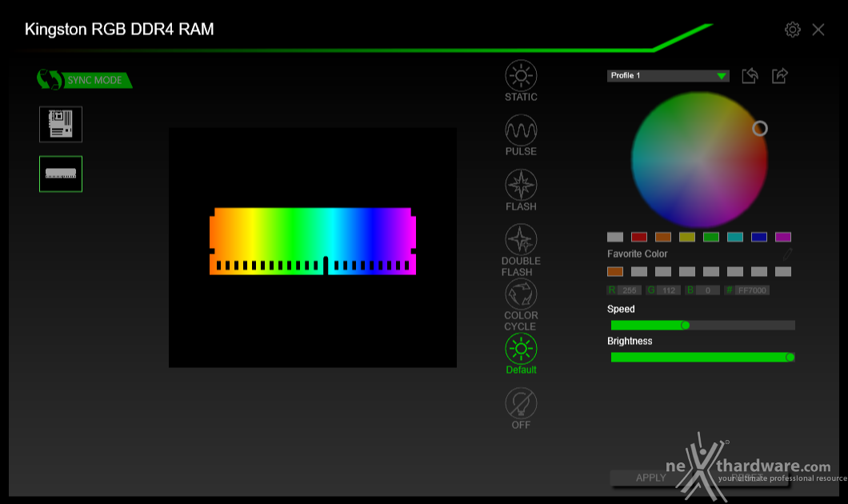Toggle SYNC MODE
Screen dimensions: 848x504
[x=84, y=80]
